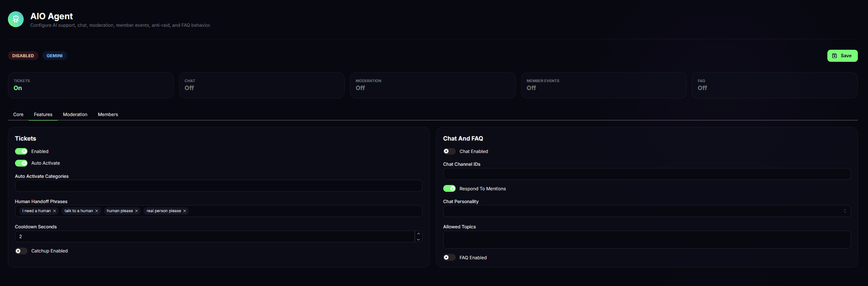Click the GEMINI provider badge

point(55,56)
